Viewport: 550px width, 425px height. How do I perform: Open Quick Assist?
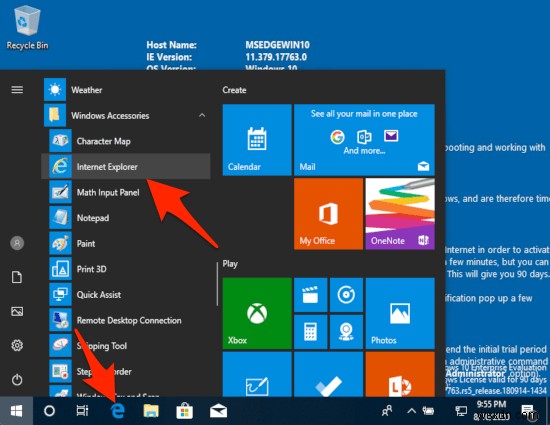pyautogui.click(x=126, y=295)
